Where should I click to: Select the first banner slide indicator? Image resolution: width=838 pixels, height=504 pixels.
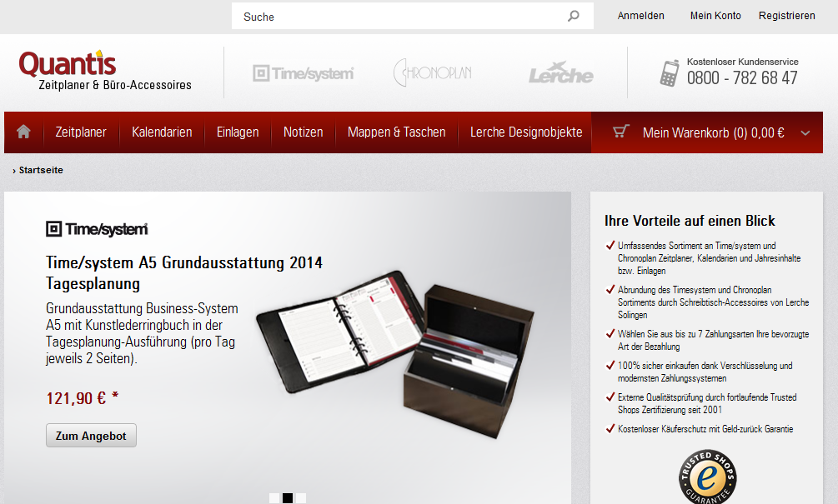coord(274,498)
